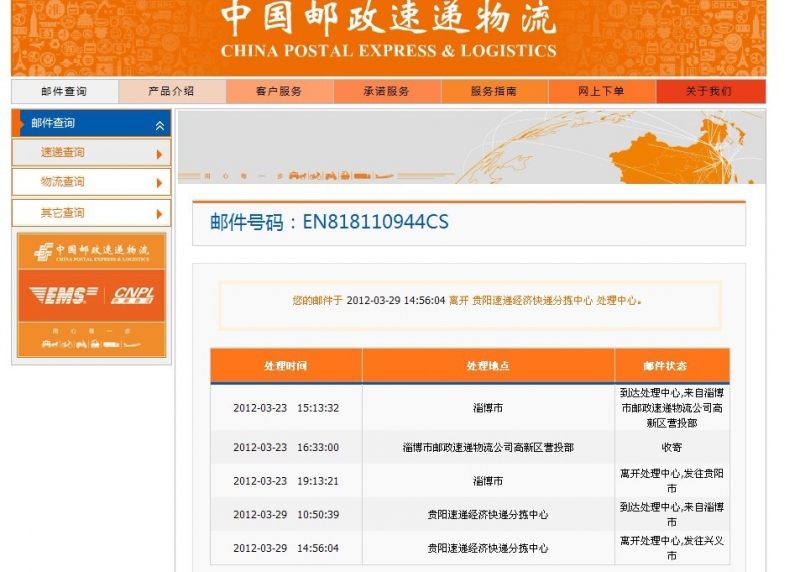The width and height of the screenshot is (800, 572).
Task: Click 贵阳速递经济快递分拣中心 in the 14:56:04 row
Action: point(488,549)
